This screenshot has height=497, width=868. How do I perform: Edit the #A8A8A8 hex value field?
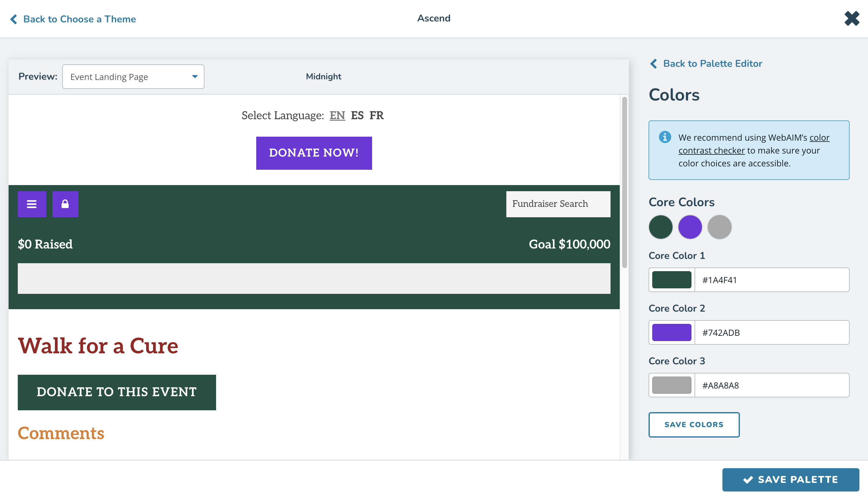point(772,385)
